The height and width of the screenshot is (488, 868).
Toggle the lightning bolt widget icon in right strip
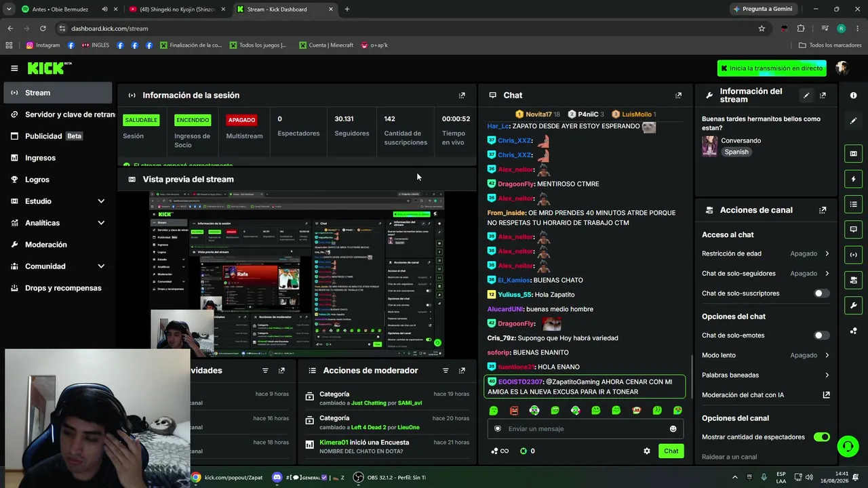click(x=853, y=179)
